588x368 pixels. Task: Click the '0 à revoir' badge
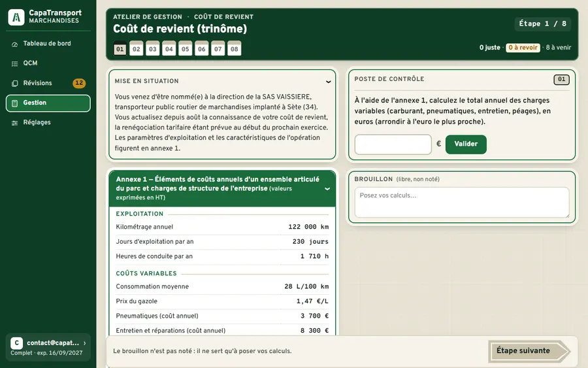pyautogui.click(x=523, y=48)
